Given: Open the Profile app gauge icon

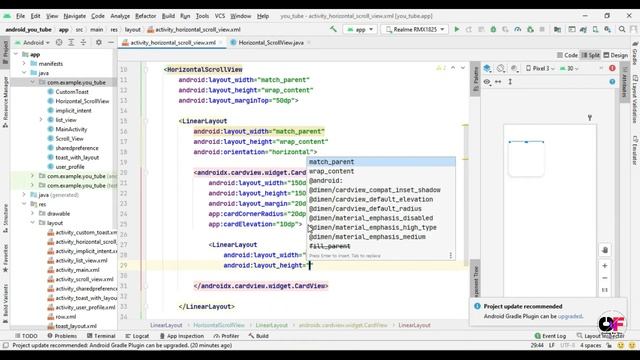Looking at the screenshot, I should [x=518, y=29].
